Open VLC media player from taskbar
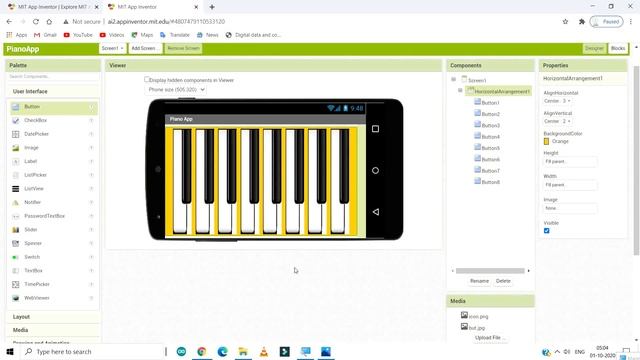 click(x=264, y=351)
